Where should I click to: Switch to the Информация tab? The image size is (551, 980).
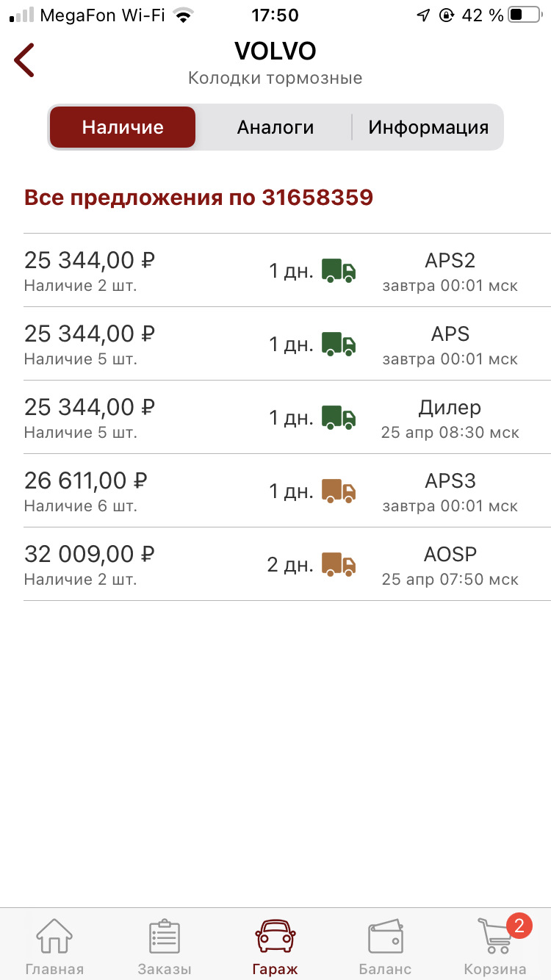pyautogui.click(x=428, y=127)
